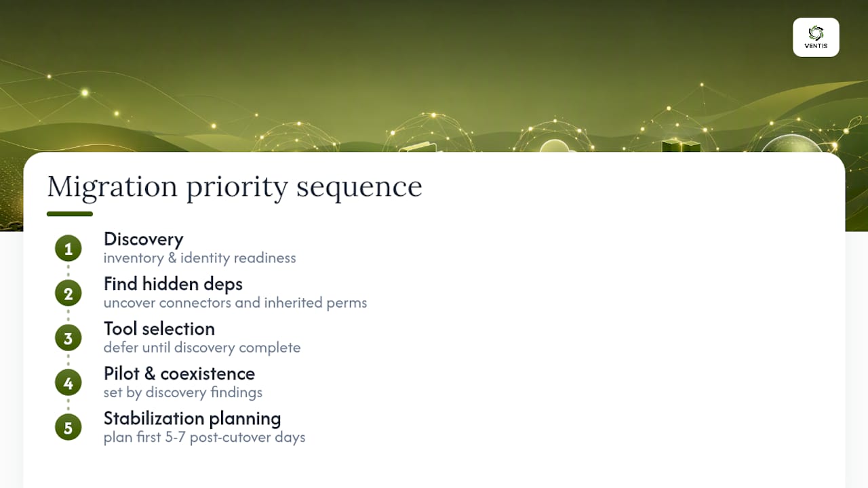Select the step 2 number circle
Image resolution: width=868 pixels, height=488 pixels.
tap(68, 293)
